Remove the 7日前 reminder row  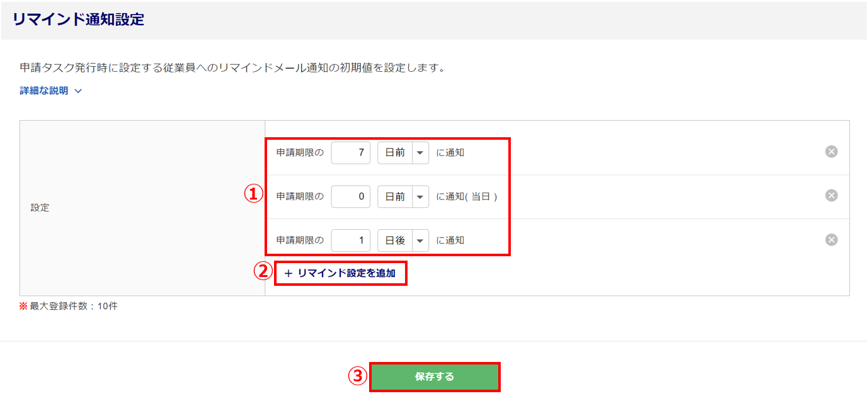click(831, 152)
